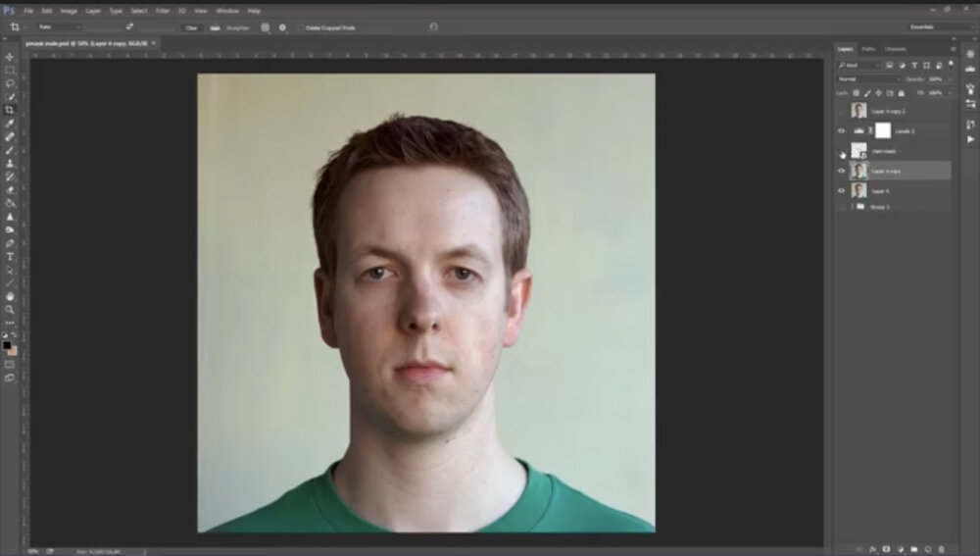Select the Horizontal Type tool

[x=10, y=256]
